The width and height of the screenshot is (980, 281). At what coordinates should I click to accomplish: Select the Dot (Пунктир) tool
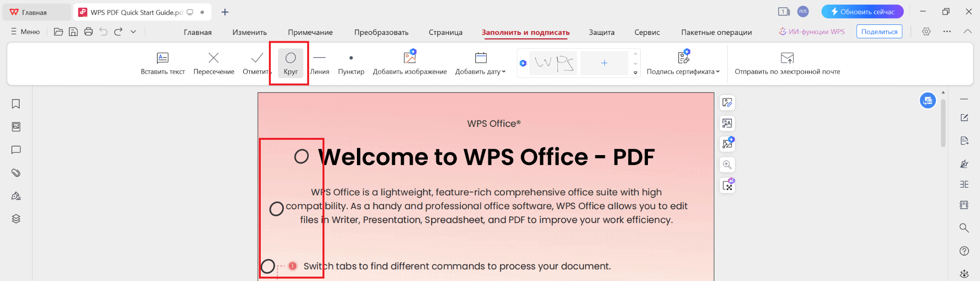[351, 64]
